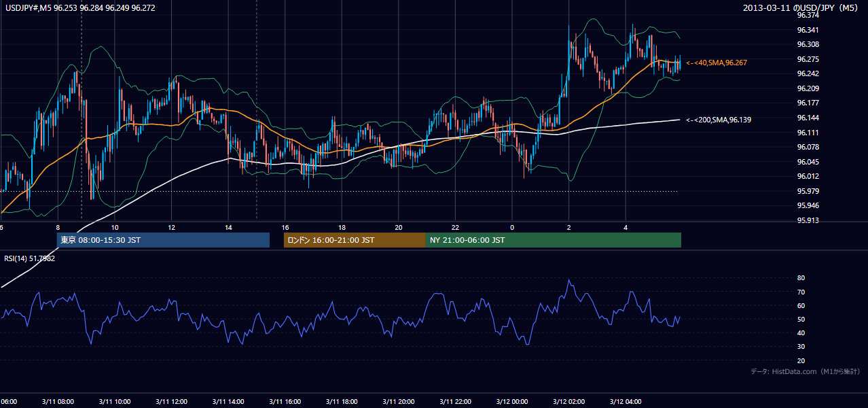Click the bottom date label 3/11 18:00

click(x=341, y=401)
